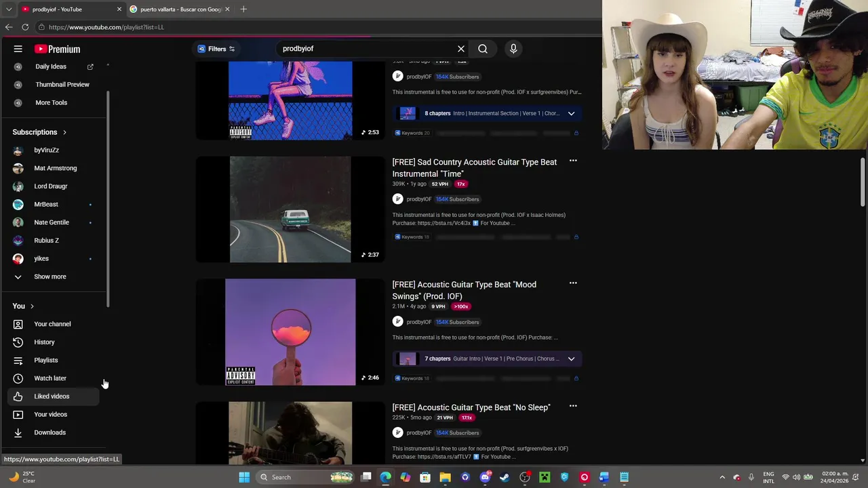Expand the 8 chapters dropdown
The image size is (868, 488).
(571, 113)
